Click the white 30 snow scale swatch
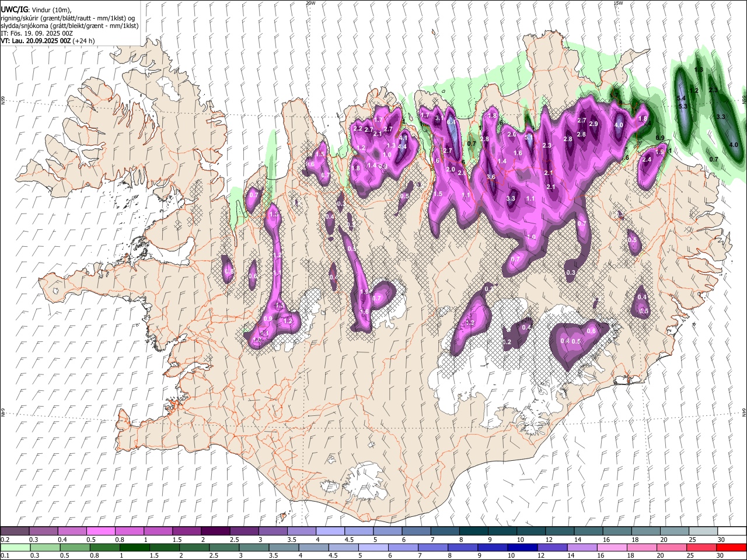The width and height of the screenshot is (747, 560). pyautogui.click(x=732, y=531)
